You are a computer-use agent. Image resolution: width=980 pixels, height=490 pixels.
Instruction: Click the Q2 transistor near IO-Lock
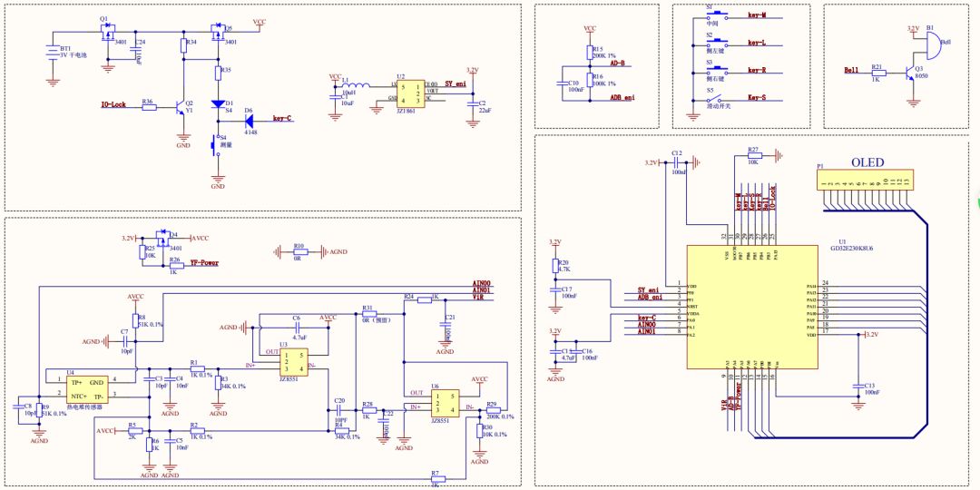tap(180, 106)
